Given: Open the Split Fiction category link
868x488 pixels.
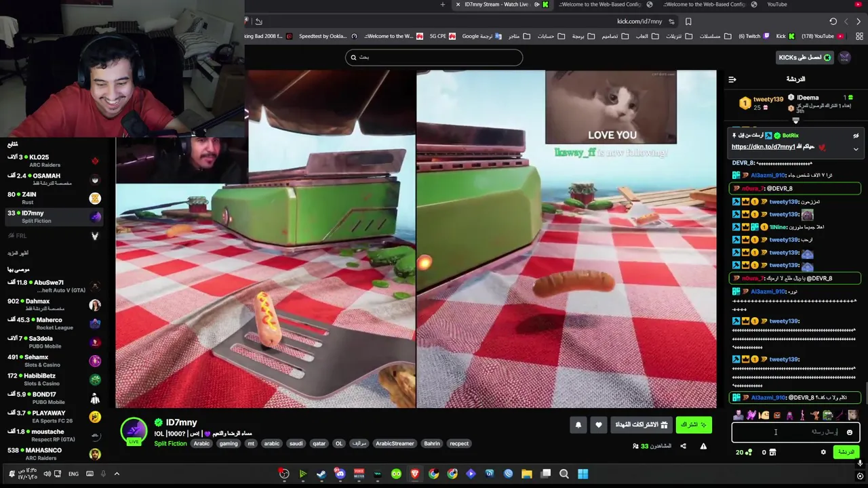Looking at the screenshot, I should point(170,444).
